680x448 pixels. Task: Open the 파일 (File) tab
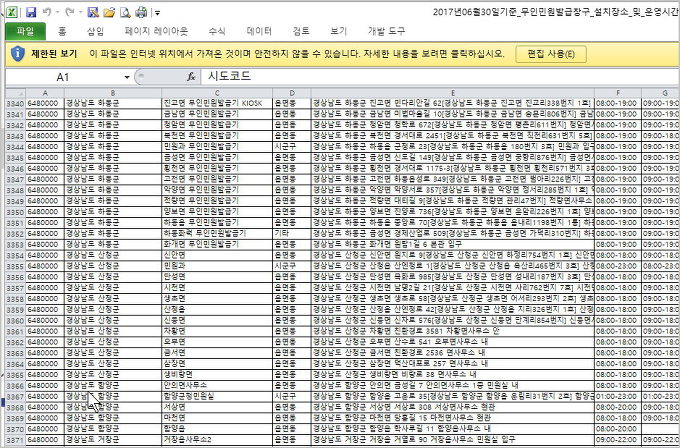coord(25,31)
